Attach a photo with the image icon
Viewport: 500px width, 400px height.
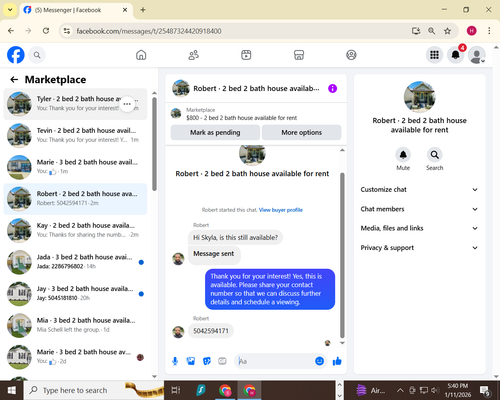pos(191,361)
